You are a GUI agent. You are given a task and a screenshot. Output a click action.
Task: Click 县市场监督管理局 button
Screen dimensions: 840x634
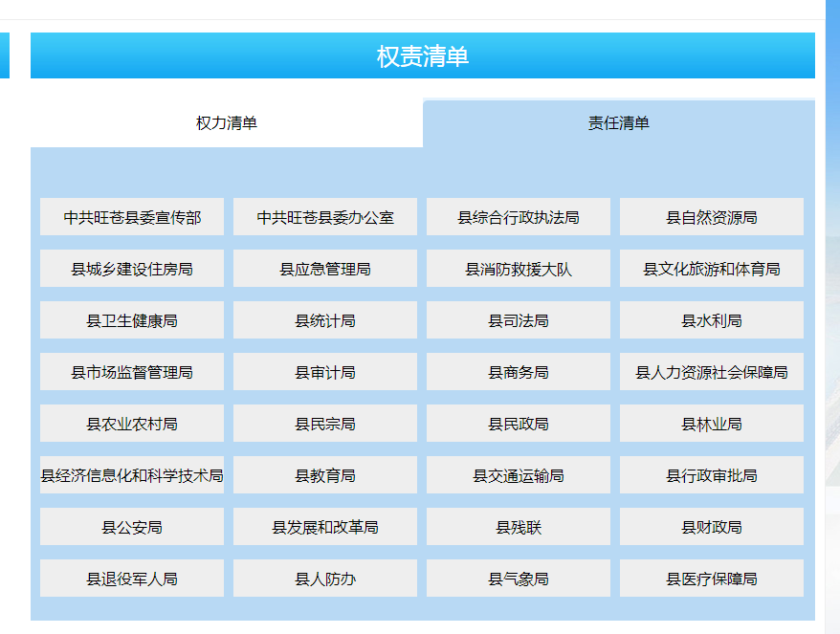pos(132,372)
